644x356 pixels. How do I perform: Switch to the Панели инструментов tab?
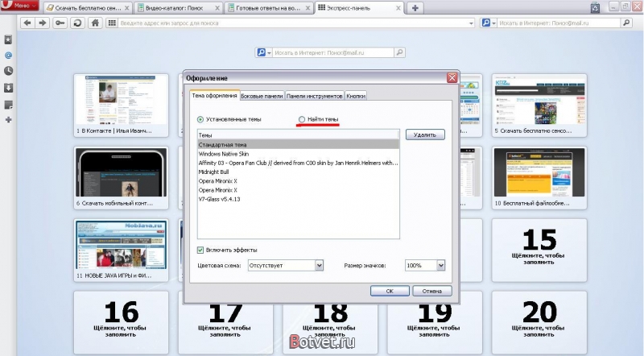(x=315, y=96)
